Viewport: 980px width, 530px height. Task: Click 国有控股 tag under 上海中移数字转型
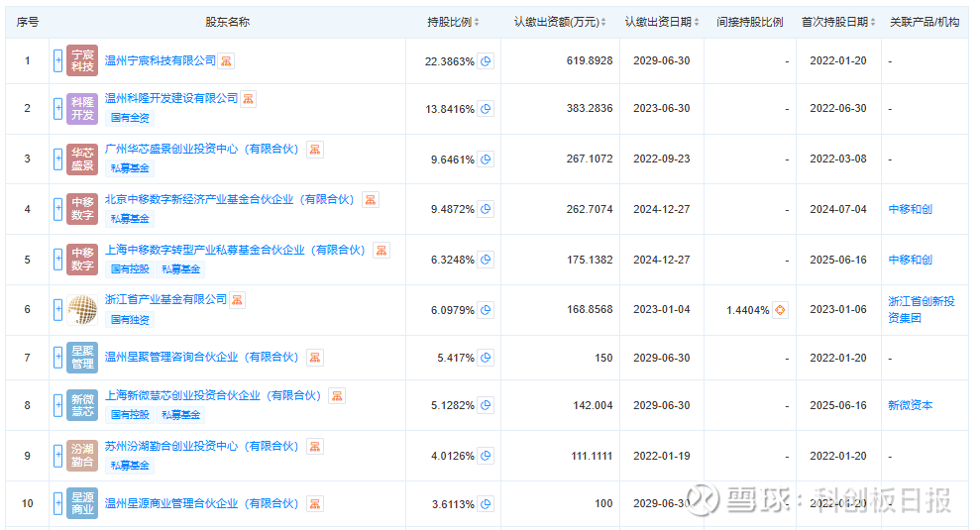point(130,268)
